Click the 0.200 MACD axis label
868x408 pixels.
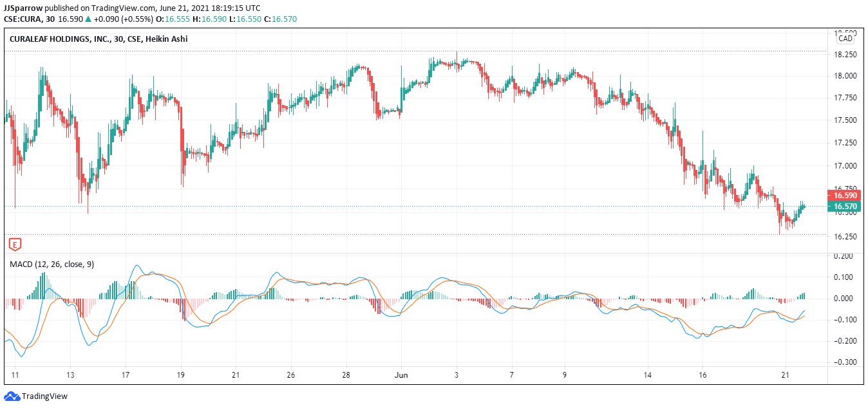(845, 256)
